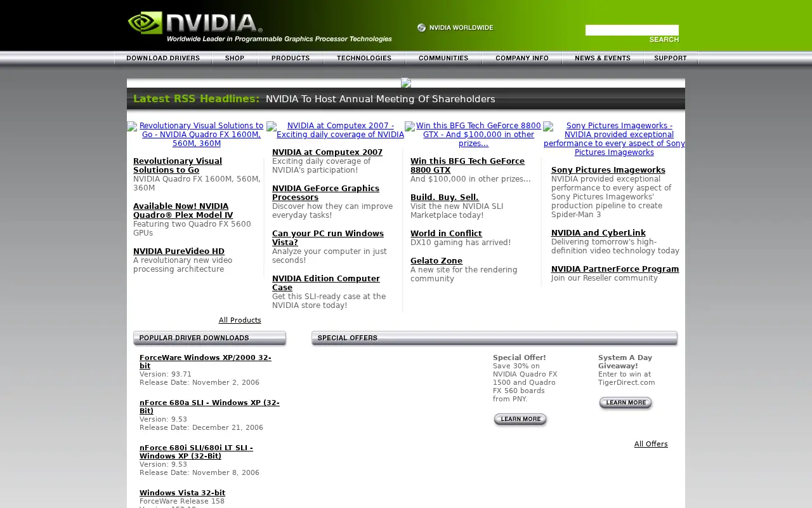
Task: Click the Sony Pictures Imageworks image link
Action: pos(614,139)
